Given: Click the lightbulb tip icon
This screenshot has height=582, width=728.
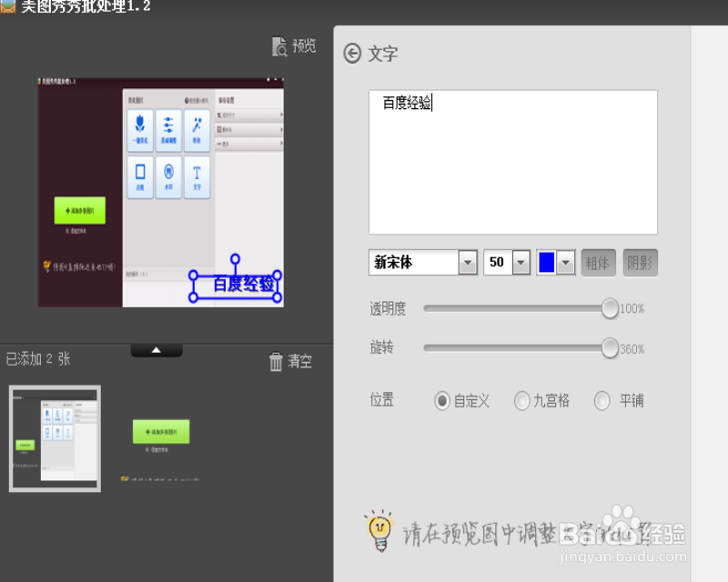Looking at the screenshot, I should [380, 531].
